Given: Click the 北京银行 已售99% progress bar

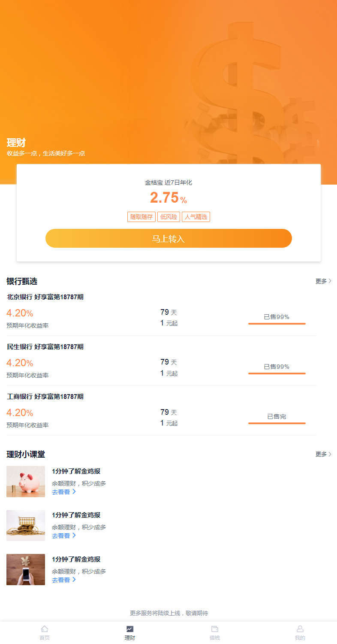Looking at the screenshot, I should [x=277, y=323].
